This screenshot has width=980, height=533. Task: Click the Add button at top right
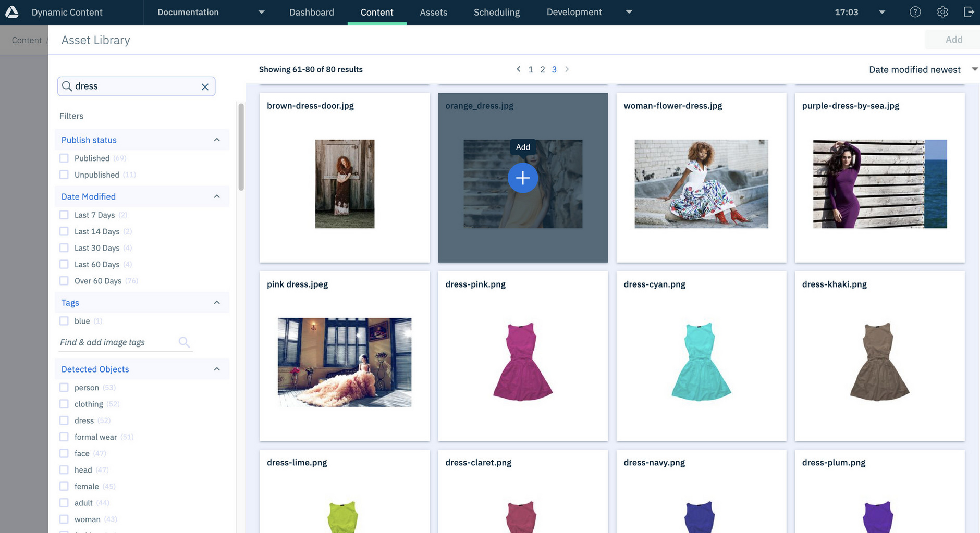coord(953,40)
